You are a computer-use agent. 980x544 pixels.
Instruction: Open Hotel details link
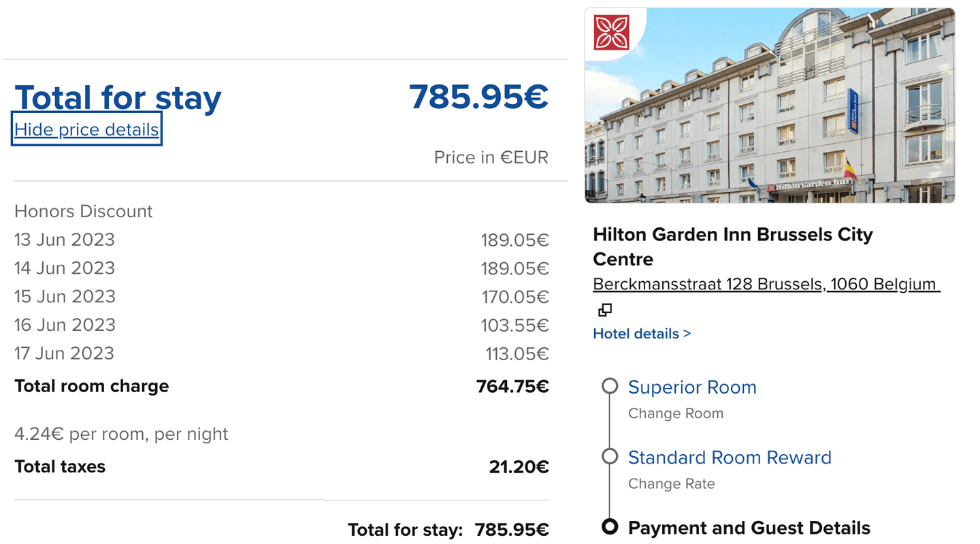pyautogui.click(x=641, y=334)
